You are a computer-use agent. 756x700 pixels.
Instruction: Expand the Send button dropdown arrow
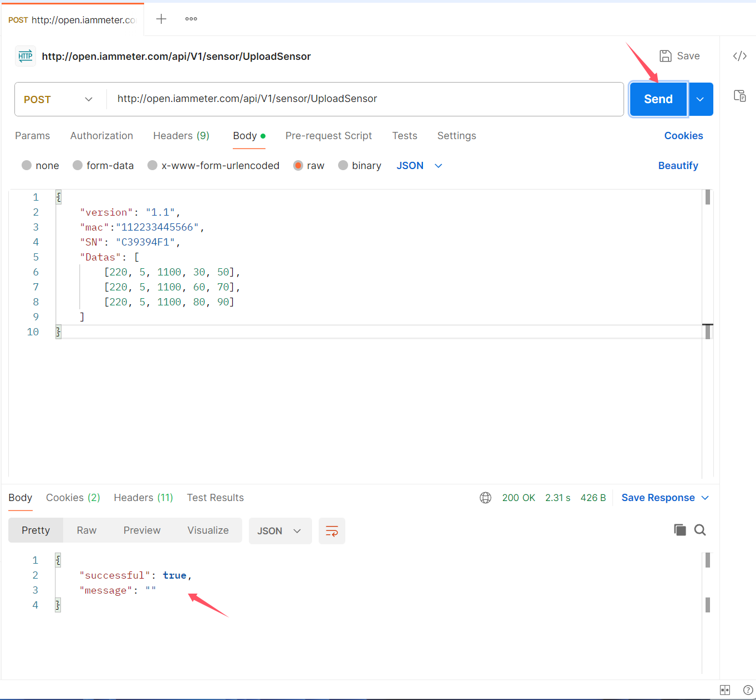pos(701,99)
